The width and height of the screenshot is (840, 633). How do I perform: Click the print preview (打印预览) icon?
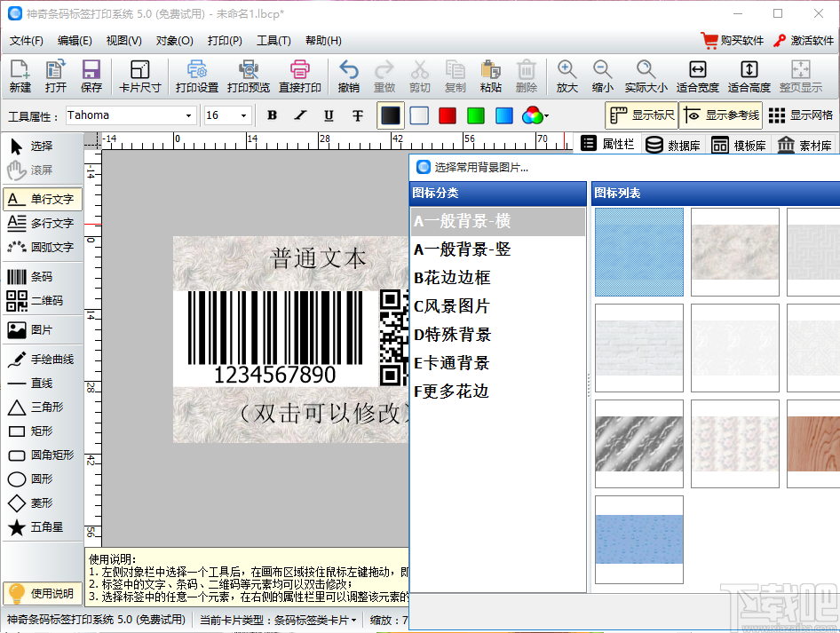249,76
